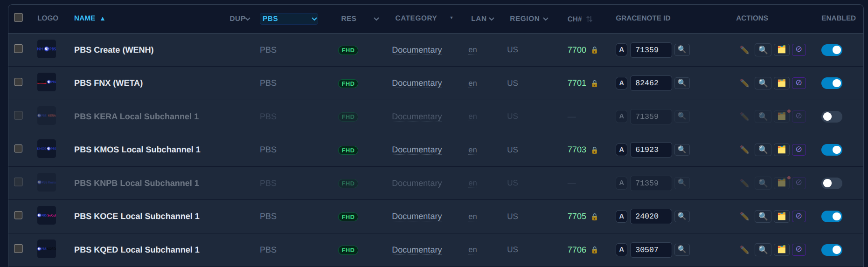Viewport: 868px width, 267px height.
Task: Click the A button beside Gracenote 71359 for WENH
Action: (621, 50)
